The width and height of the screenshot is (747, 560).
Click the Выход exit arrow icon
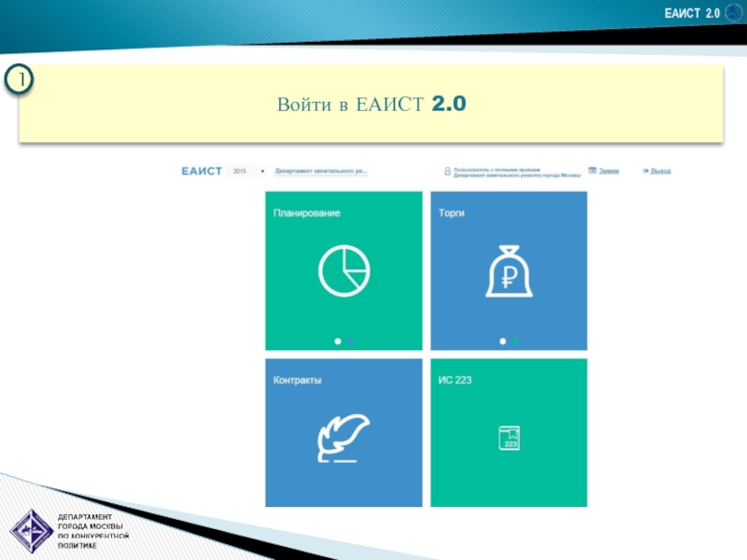pyautogui.click(x=646, y=171)
